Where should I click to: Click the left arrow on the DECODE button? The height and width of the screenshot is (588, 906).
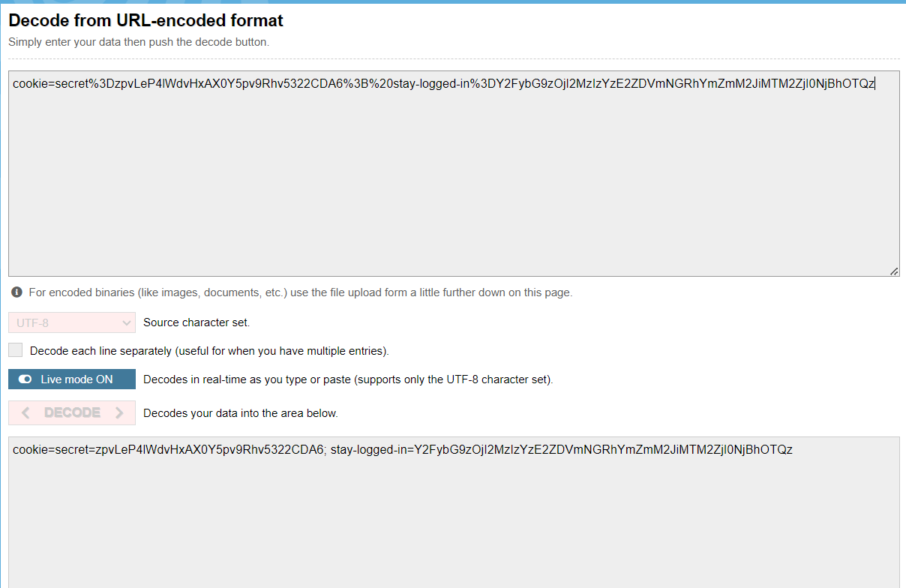(x=26, y=412)
